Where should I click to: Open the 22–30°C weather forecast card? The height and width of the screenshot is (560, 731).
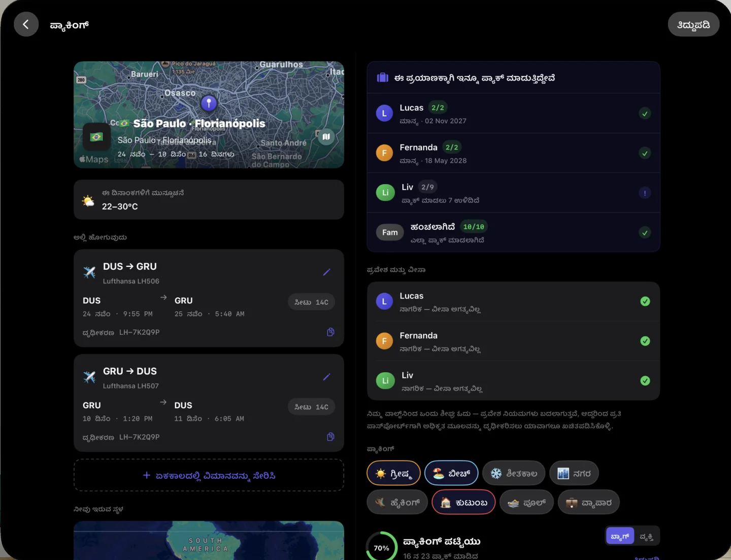click(209, 199)
